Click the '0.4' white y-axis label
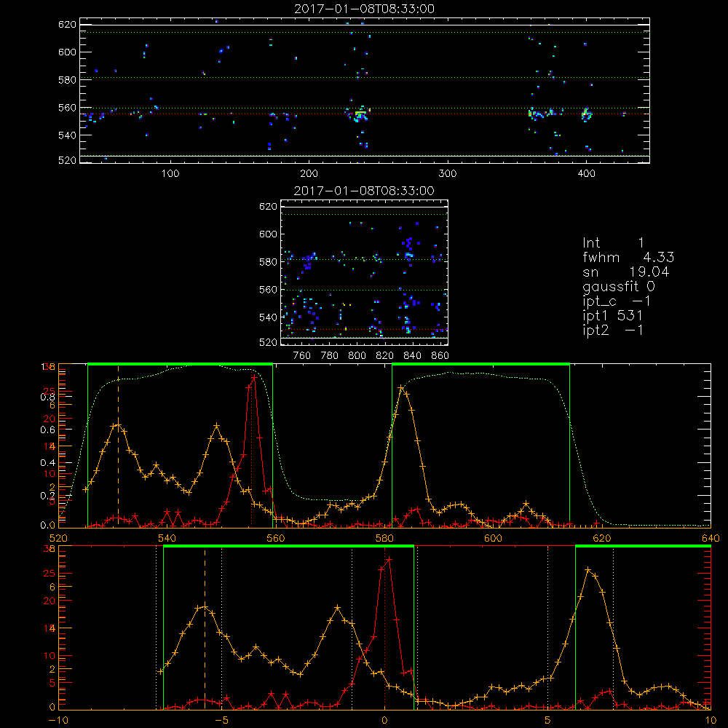Viewport: 728px width, 728px height. [48, 463]
